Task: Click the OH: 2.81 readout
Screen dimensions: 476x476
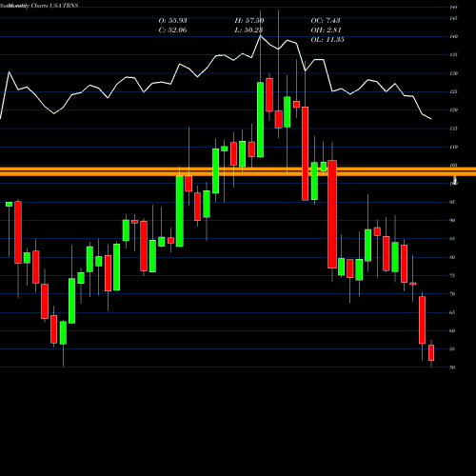Action: coord(326,30)
